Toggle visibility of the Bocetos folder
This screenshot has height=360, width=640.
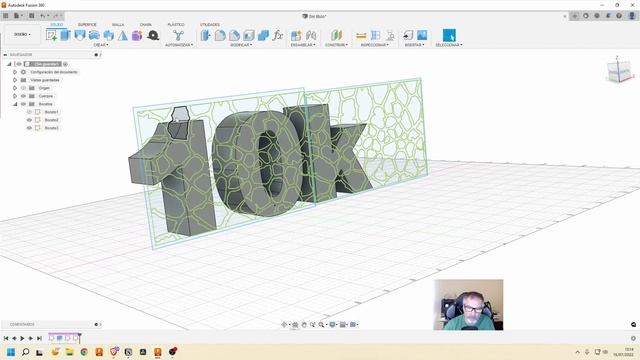tap(23, 104)
